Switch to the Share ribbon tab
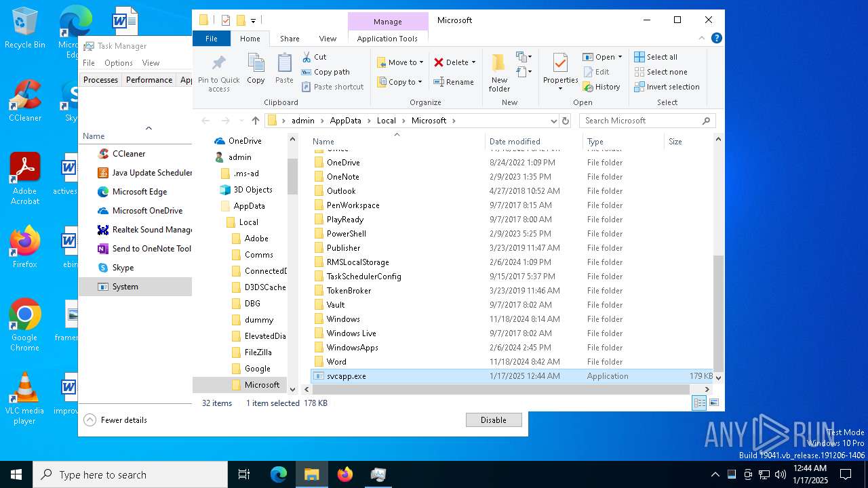 click(x=290, y=39)
